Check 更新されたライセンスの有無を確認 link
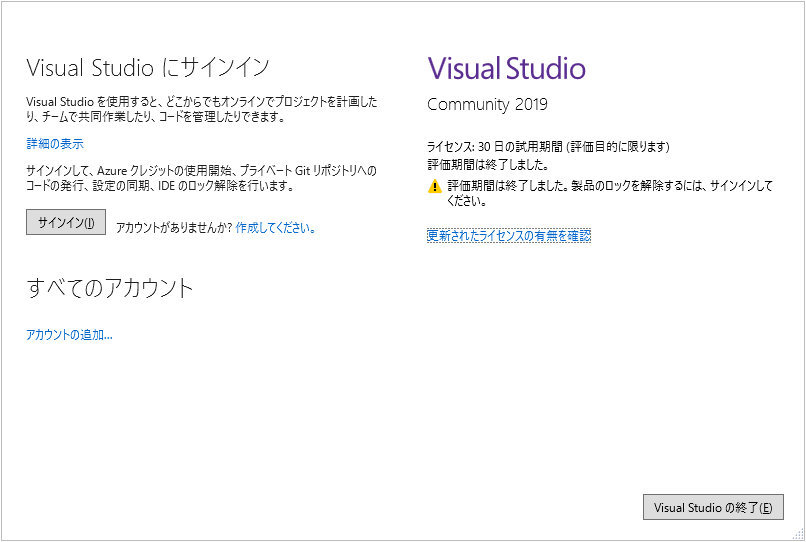This screenshot has width=806, height=542. pos(509,236)
